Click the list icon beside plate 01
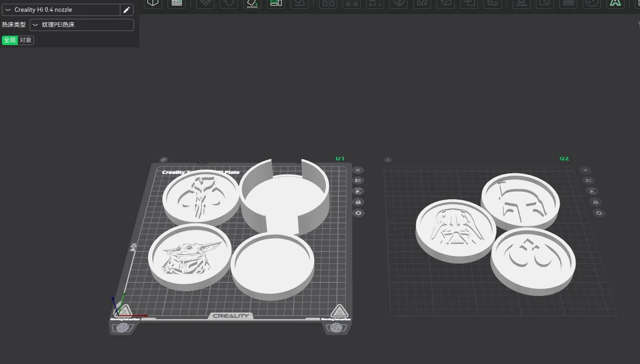 point(358,180)
